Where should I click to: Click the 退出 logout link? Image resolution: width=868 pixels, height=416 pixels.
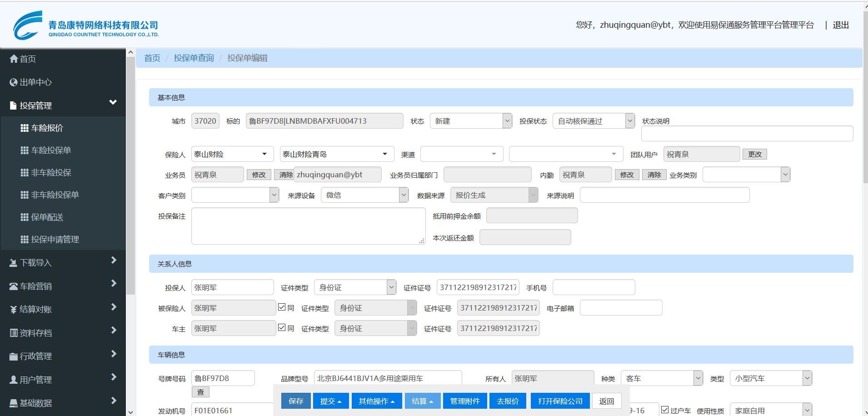coord(840,25)
